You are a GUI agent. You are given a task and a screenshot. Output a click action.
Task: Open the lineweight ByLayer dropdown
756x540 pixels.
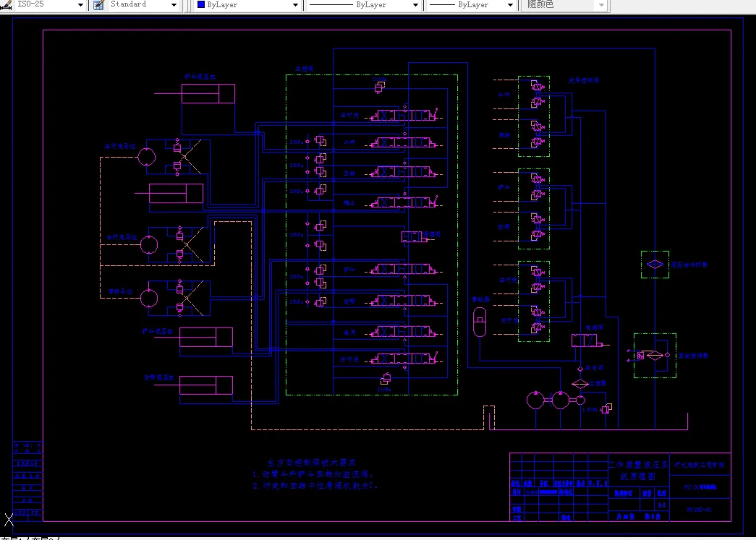(x=510, y=5)
